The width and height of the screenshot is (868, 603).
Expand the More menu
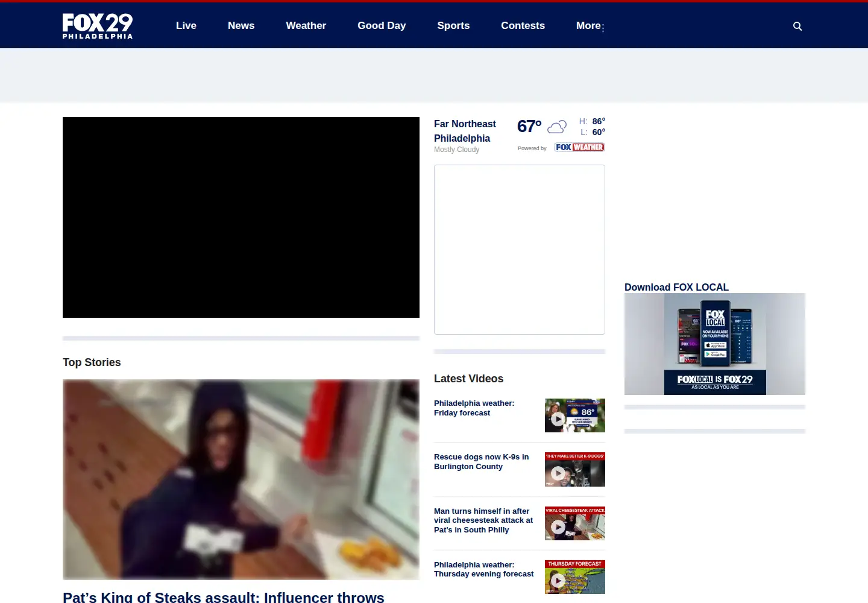(x=590, y=26)
